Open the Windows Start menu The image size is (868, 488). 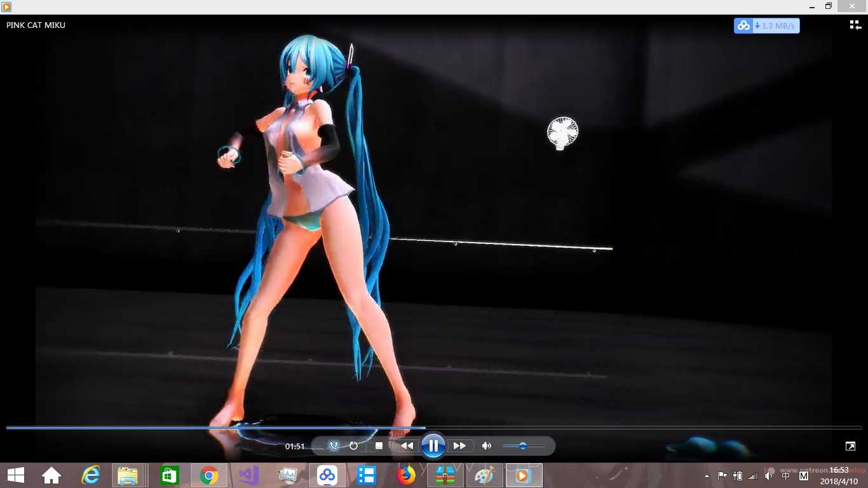coord(16,475)
